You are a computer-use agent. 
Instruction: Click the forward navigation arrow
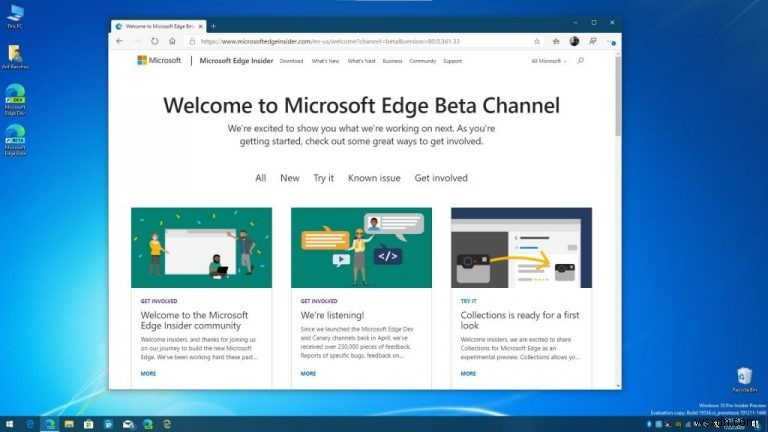coord(137,41)
